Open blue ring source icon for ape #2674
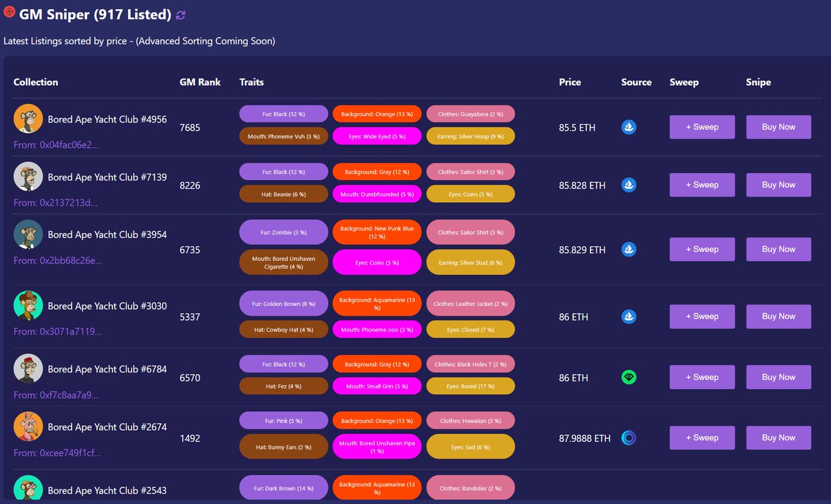 pos(629,438)
